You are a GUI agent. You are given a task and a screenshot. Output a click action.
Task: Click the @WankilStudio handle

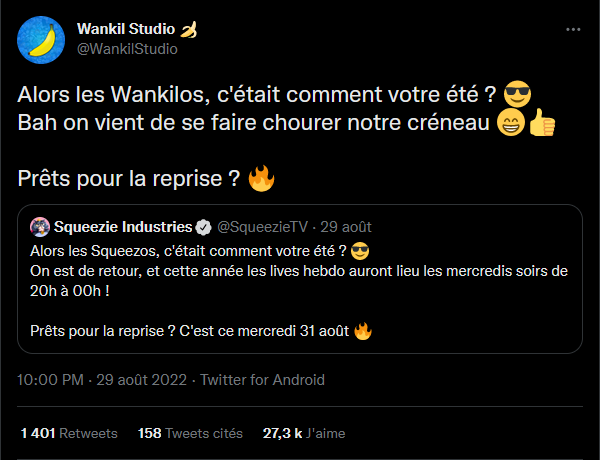tap(127, 49)
